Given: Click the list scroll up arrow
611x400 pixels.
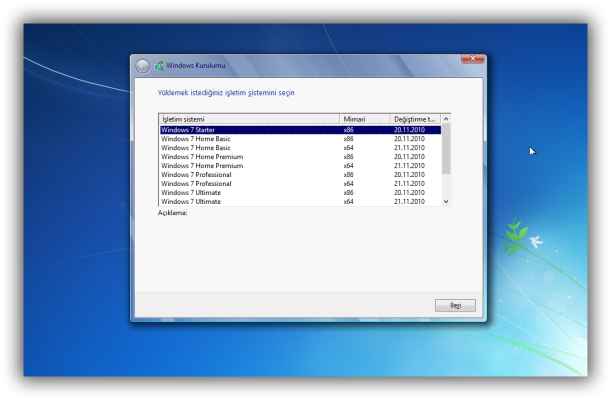Looking at the screenshot, I should [x=446, y=119].
